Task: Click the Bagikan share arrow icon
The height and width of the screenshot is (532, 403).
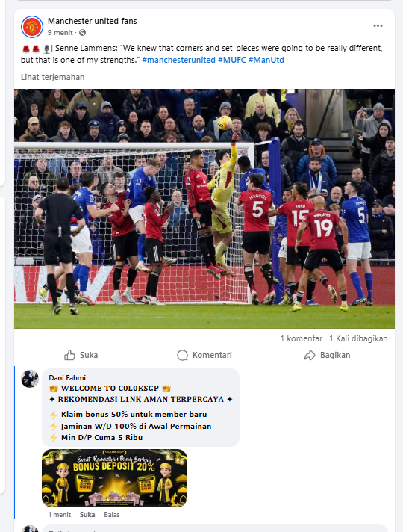Action: click(310, 355)
